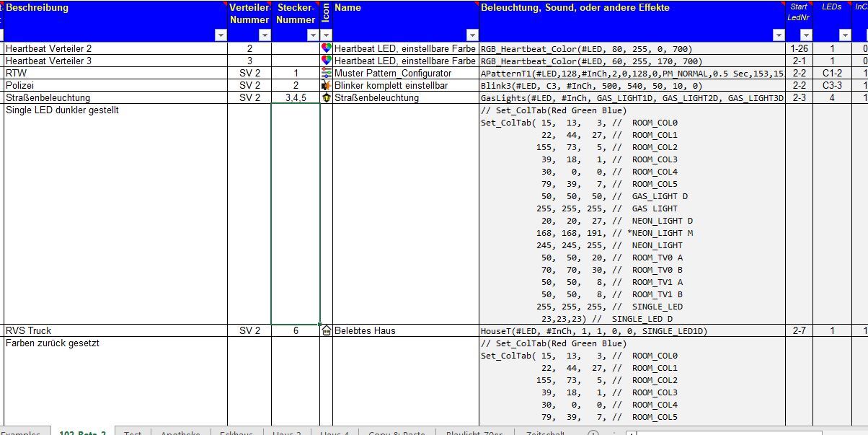Expand the Icon column filter dropdown

pos(327,35)
